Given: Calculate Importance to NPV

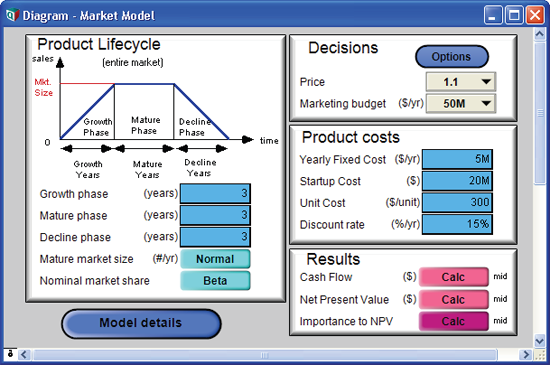Looking at the screenshot, I should [454, 321].
